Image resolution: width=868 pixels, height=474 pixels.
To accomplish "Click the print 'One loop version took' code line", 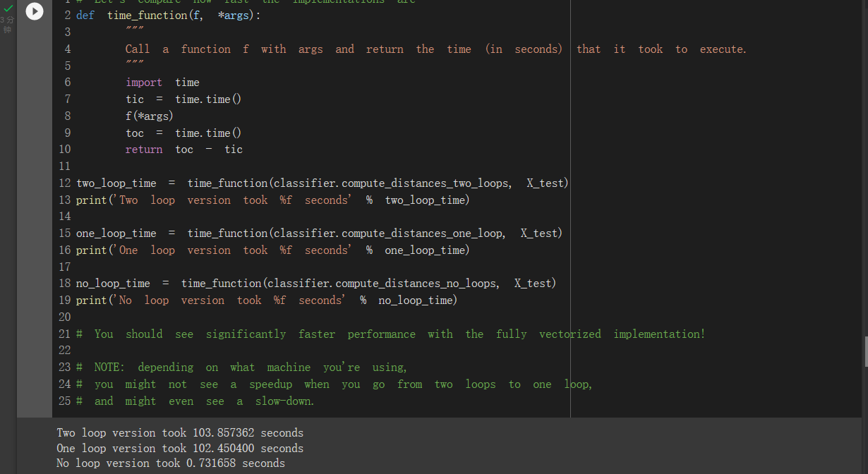I will pyautogui.click(x=272, y=250).
